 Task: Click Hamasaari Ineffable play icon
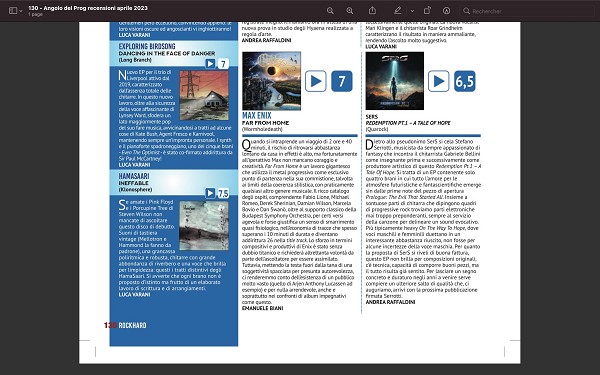pos(210,193)
